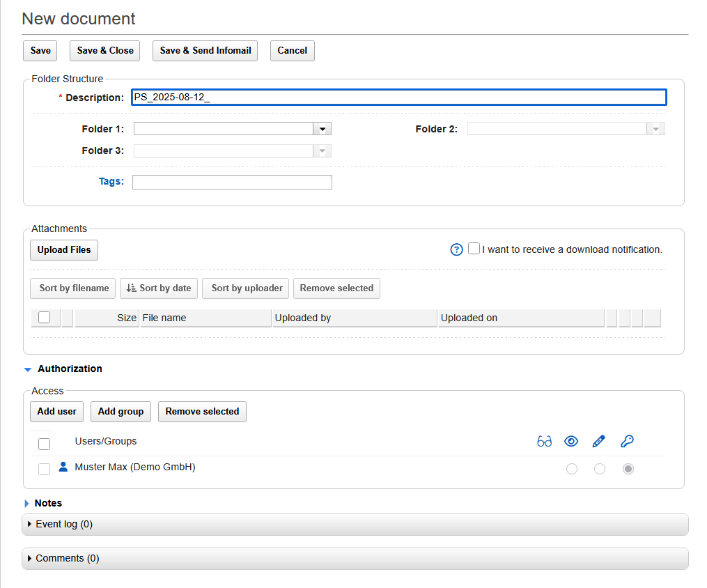Open the Folder 1 dropdown

(x=323, y=129)
